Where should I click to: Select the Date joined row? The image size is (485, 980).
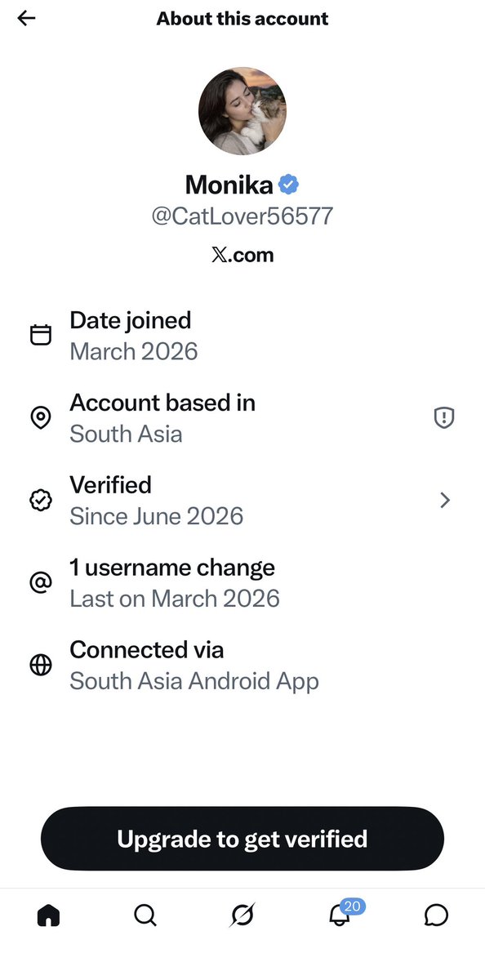[242, 336]
